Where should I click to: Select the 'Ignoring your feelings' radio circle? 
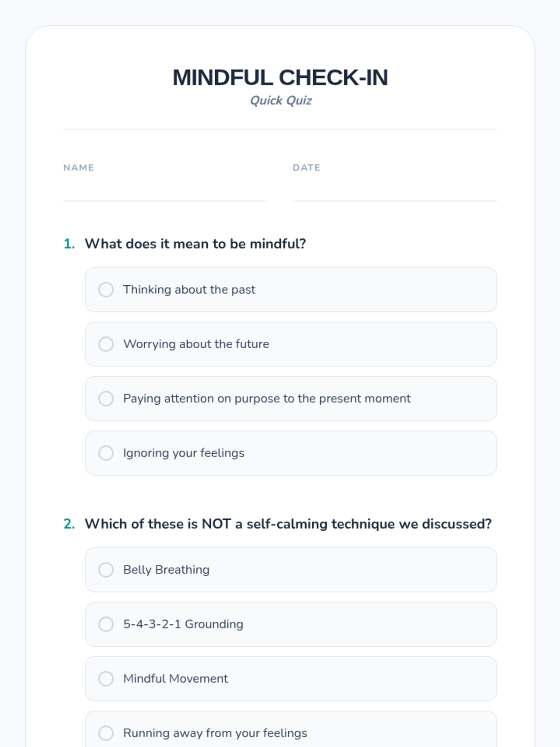pos(106,453)
